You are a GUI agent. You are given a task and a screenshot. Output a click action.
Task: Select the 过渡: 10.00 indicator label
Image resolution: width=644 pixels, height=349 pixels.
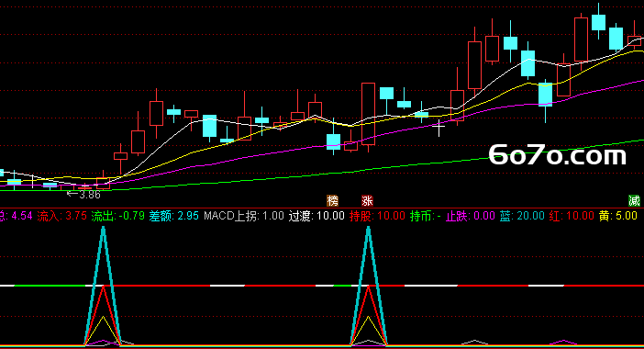(x=316, y=216)
